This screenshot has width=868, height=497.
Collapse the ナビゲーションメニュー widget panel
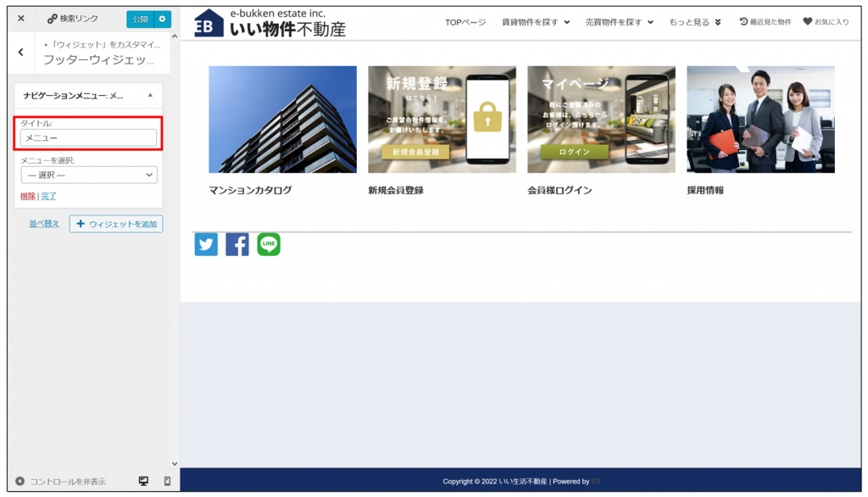150,96
